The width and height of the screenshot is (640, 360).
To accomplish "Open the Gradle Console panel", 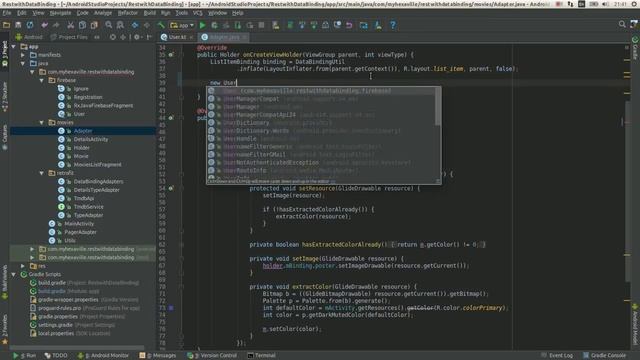I will [604, 356].
